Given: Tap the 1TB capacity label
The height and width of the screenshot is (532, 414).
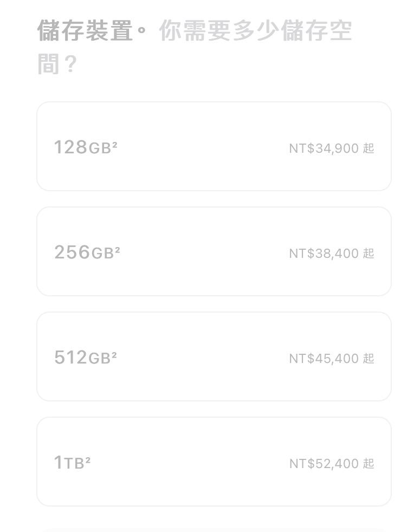Looking at the screenshot, I should (72, 463).
